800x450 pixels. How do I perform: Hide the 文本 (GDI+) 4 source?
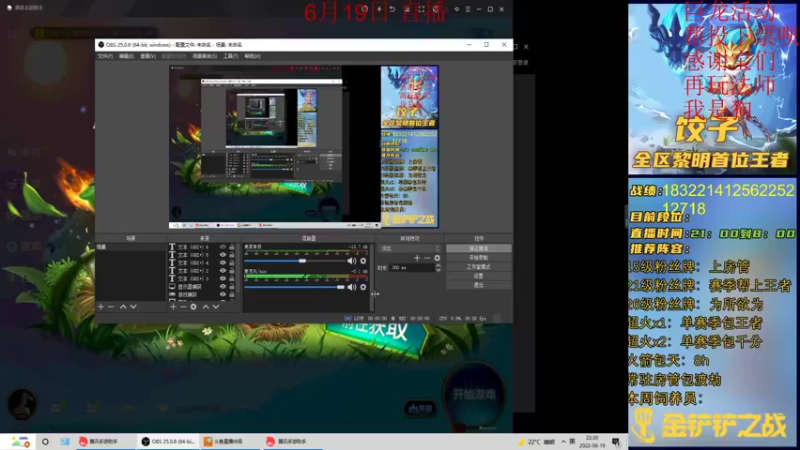coord(222,263)
